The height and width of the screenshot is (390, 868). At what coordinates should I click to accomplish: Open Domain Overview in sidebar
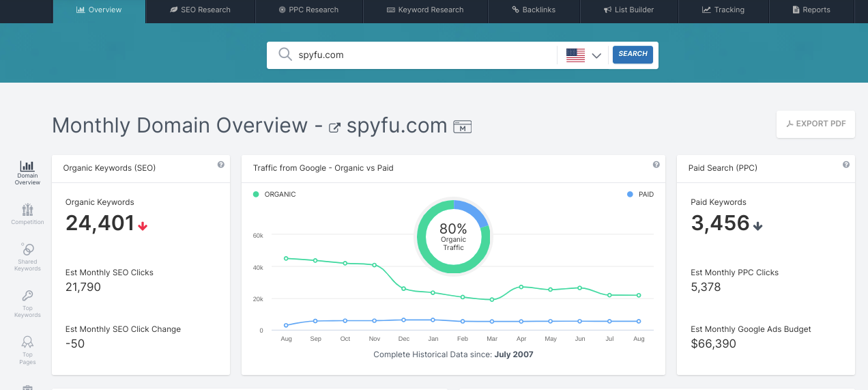27,173
